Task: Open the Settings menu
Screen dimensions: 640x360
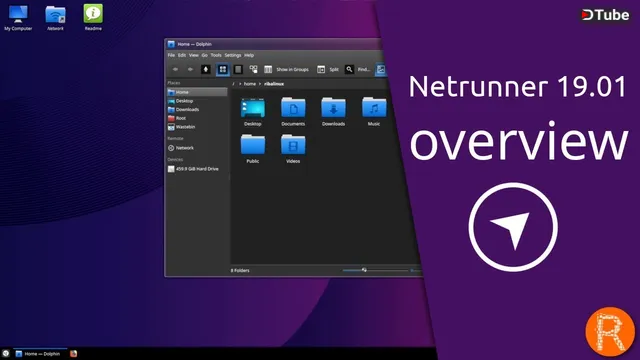Action: point(233,55)
